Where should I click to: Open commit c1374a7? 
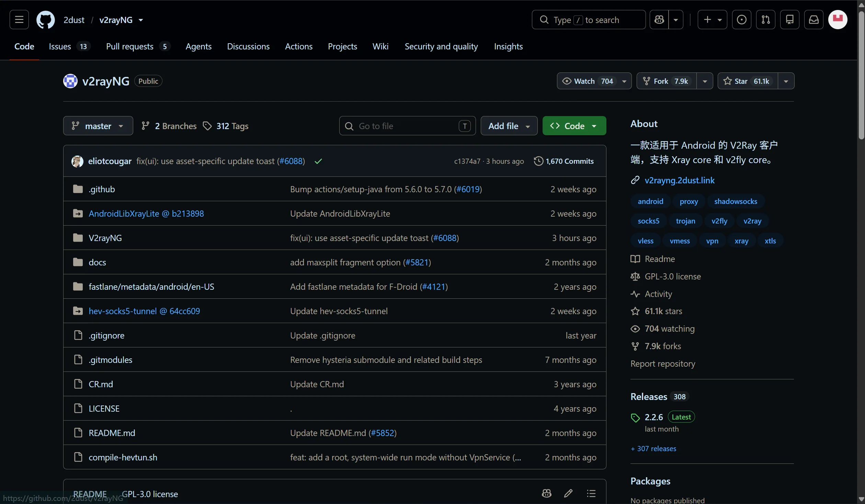pyautogui.click(x=467, y=161)
